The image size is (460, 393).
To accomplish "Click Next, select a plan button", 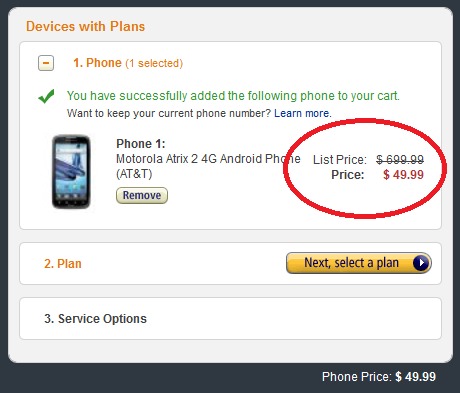I will (359, 263).
